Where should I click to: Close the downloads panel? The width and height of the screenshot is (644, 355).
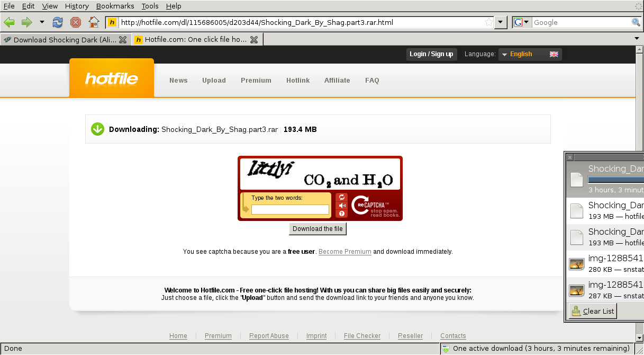click(x=570, y=157)
